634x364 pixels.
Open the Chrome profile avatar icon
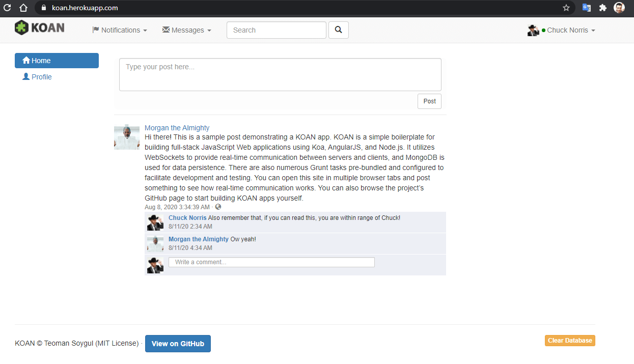coord(619,8)
